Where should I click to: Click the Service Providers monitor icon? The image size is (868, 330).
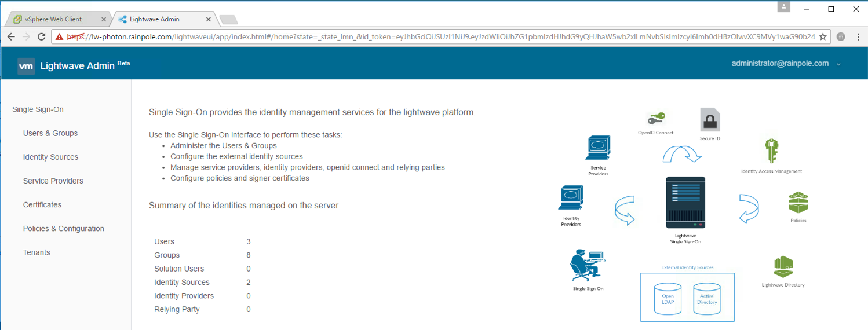click(x=598, y=149)
